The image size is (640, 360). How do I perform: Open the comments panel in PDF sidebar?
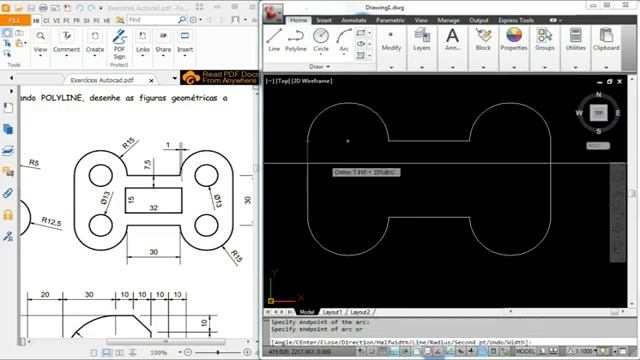point(8,172)
